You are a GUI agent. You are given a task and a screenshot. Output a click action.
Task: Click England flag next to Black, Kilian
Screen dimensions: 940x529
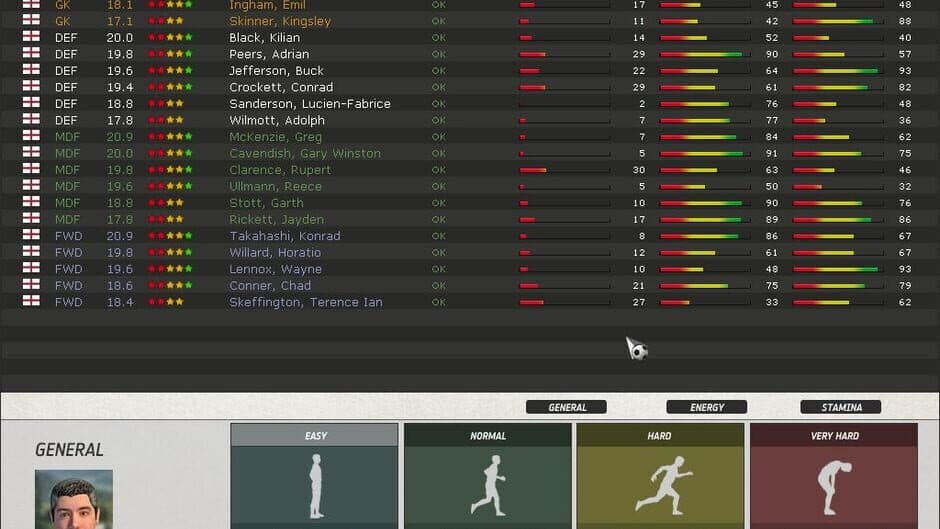point(32,37)
